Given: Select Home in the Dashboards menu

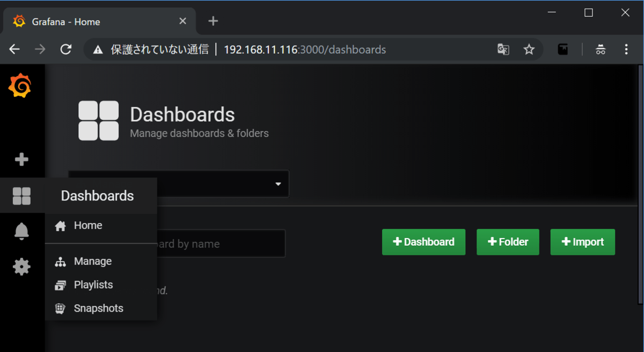Looking at the screenshot, I should pyautogui.click(x=88, y=226).
